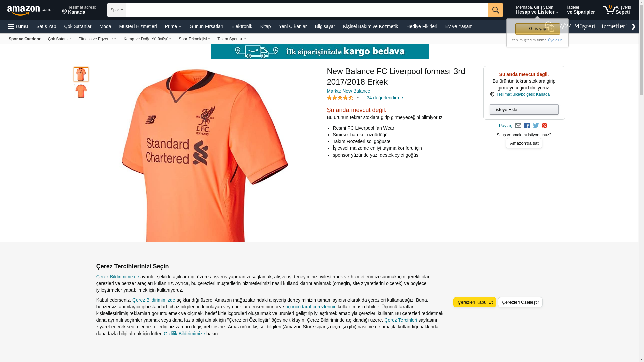
Task: Open the Fitness ve Egzersiz submenu
Action: coord(97,39)
